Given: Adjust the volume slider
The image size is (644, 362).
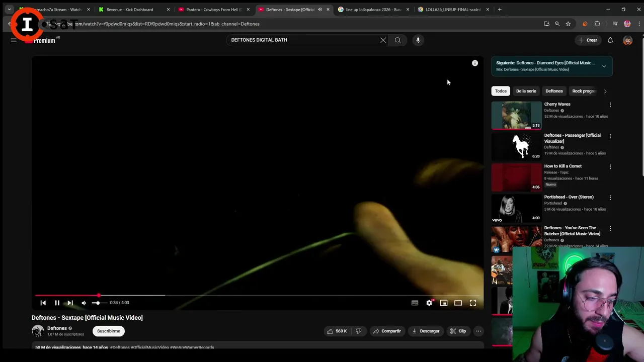Looking at the screenshot, I should coord(99,303).
